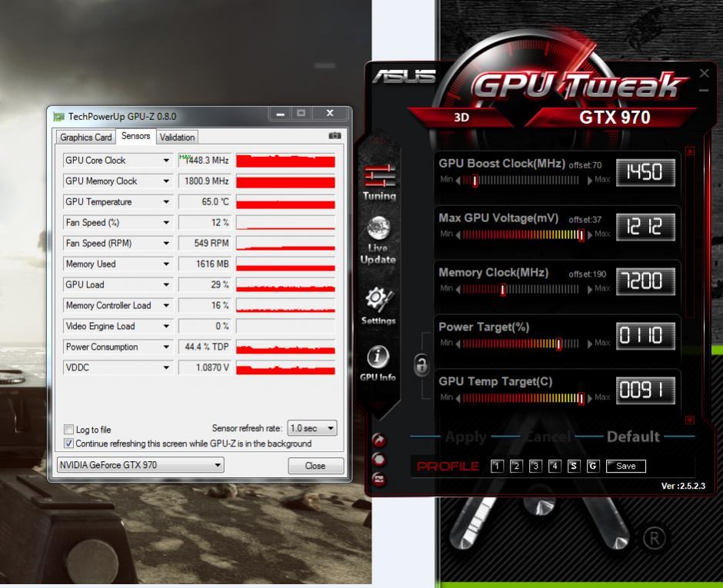Uncheck Continue refreshing in background checkbox

(x=68, y=443)
